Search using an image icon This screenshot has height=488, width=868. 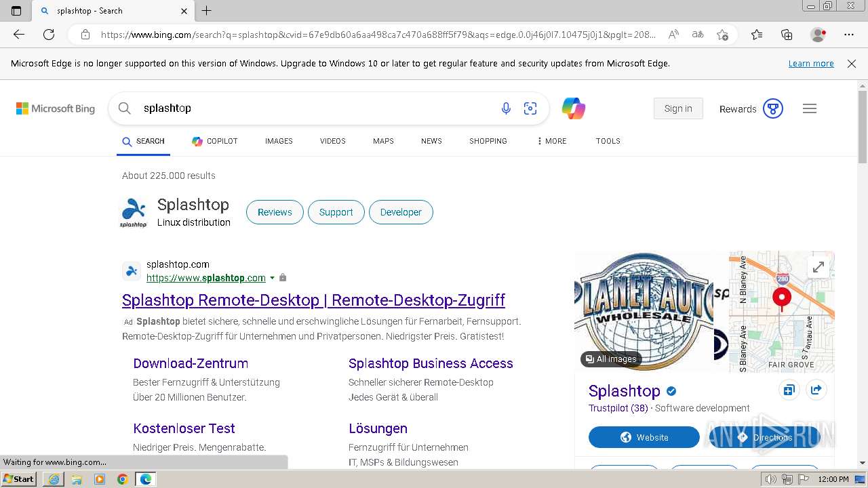(530, 108)
